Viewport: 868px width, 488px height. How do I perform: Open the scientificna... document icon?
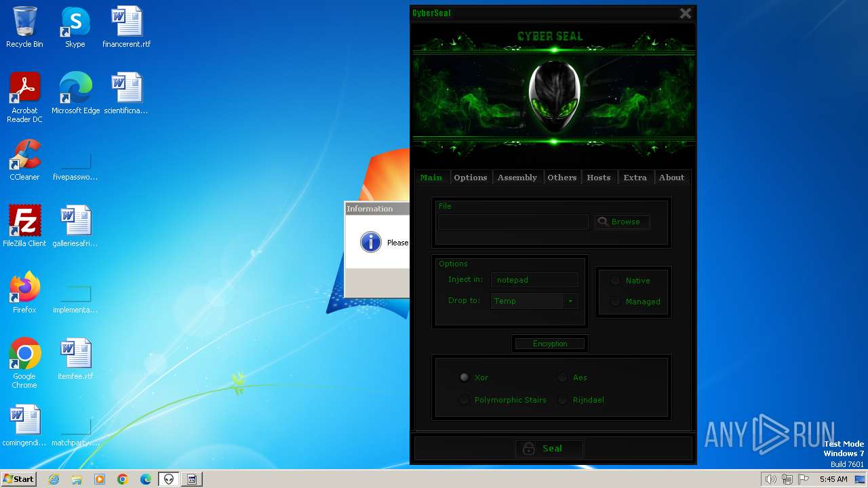126,94
